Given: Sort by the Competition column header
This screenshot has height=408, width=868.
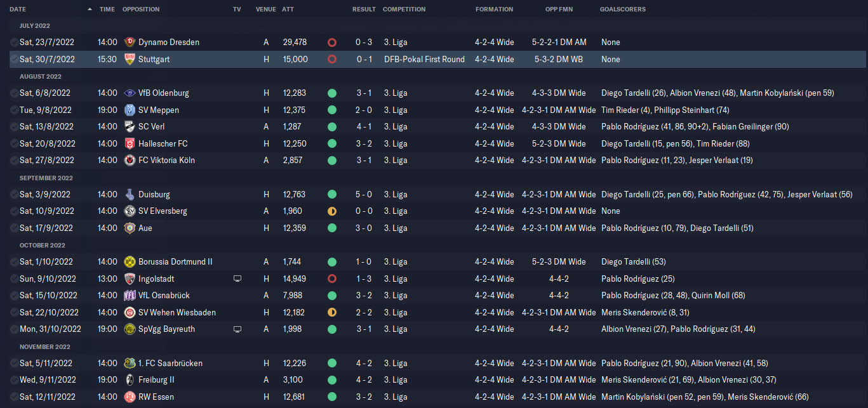Looking at the screenshot, I should tap(404, 10).
